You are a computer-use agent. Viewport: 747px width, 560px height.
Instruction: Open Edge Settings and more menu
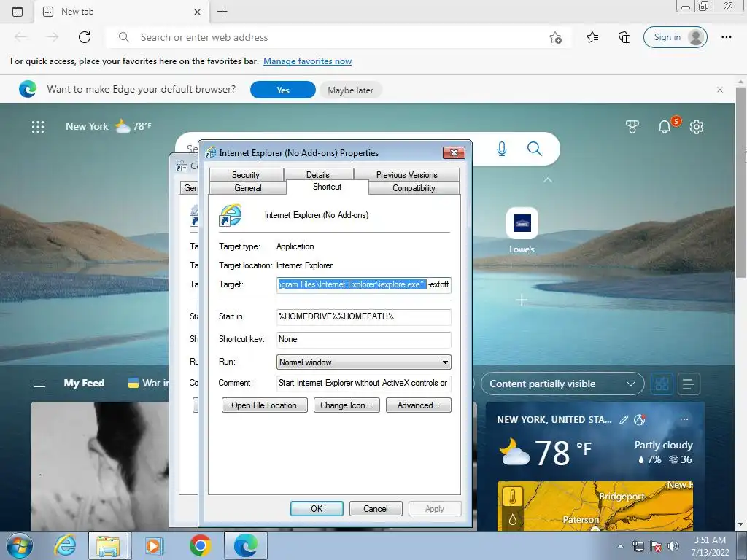pos(726,37)
